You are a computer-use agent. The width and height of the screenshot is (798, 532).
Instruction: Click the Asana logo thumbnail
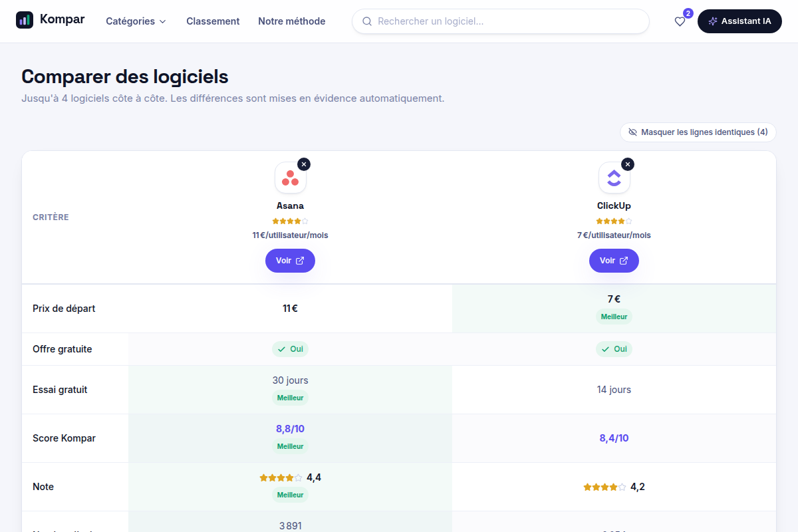290,178
